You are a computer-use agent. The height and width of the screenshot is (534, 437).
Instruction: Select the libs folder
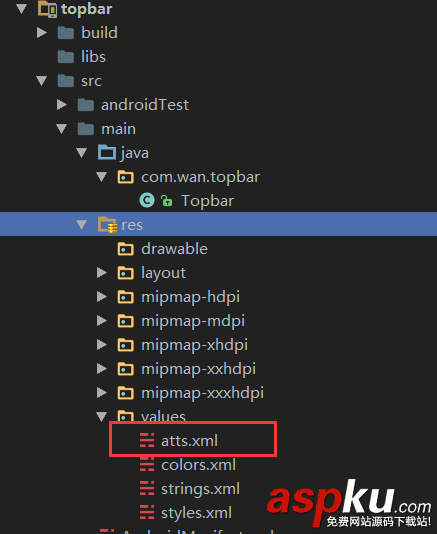(93, 57)
